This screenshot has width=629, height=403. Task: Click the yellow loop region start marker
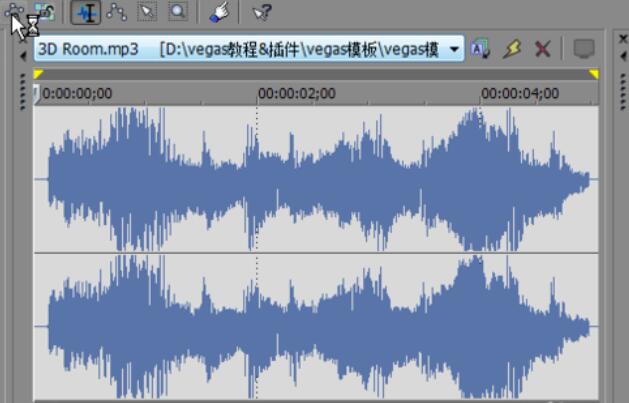point(39,75)
